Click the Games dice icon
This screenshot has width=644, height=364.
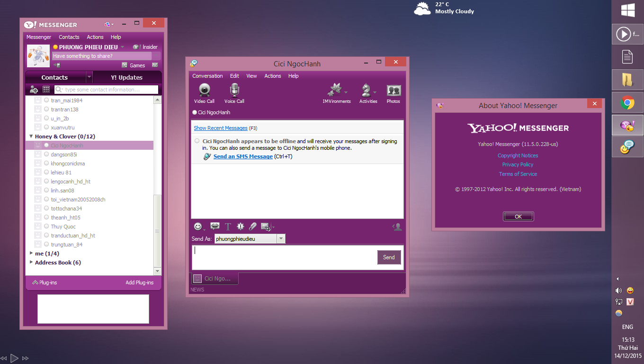point(125,65)
